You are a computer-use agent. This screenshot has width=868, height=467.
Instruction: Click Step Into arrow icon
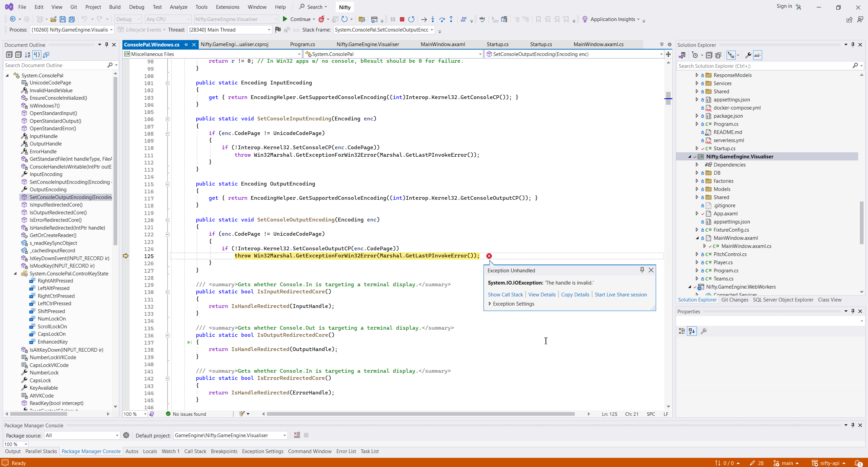(433, 19)
